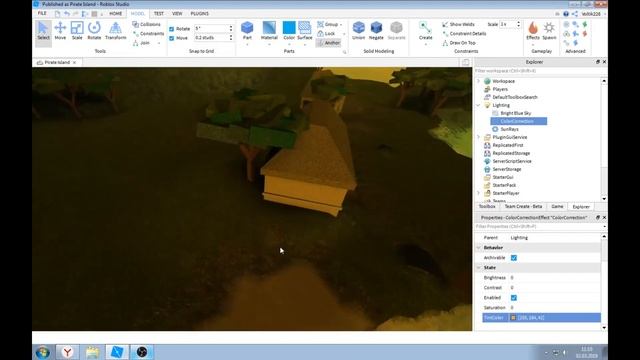The image size is (640, 360).
Task: Click the Filter workspace search field
Action: [539, 71]
